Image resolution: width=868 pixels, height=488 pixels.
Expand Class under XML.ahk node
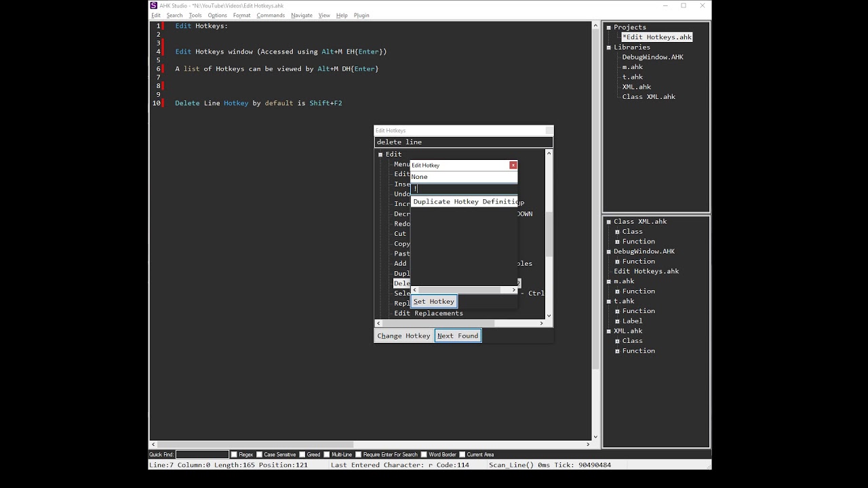[617, 341]
